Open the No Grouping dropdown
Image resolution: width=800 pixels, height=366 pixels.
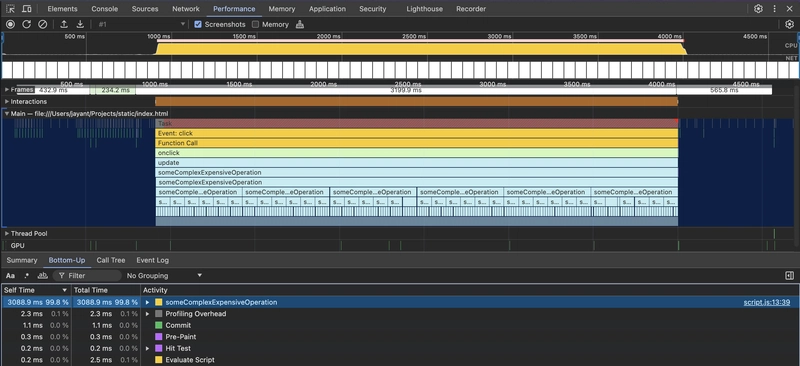164,276
